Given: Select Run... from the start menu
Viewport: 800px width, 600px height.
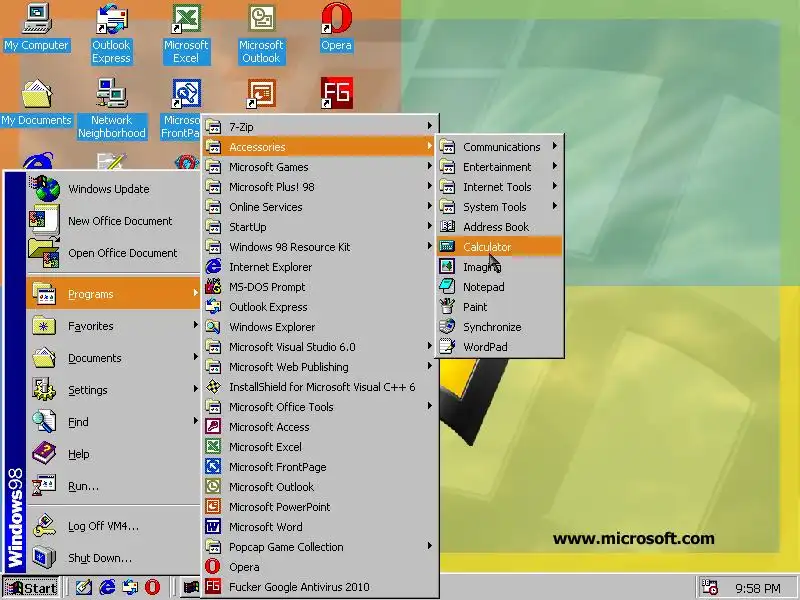Looking at the screenshot, I should (113, 486).
